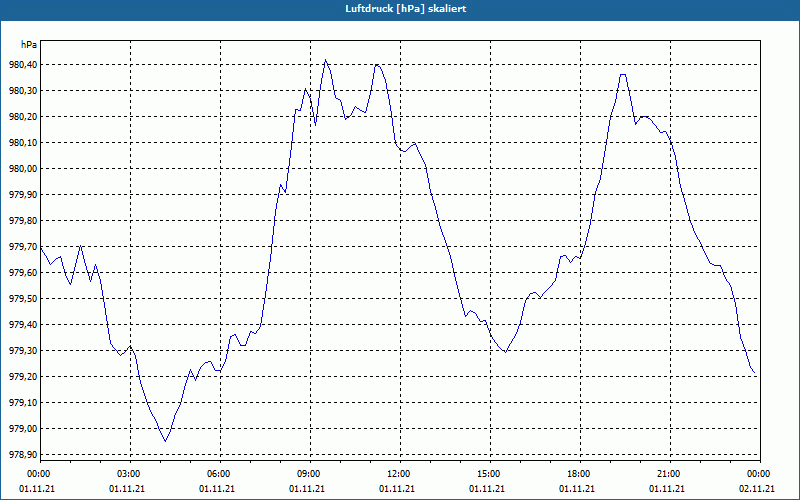
Task: Choose the '979,40' y-axis value
Action: [23, 325]
